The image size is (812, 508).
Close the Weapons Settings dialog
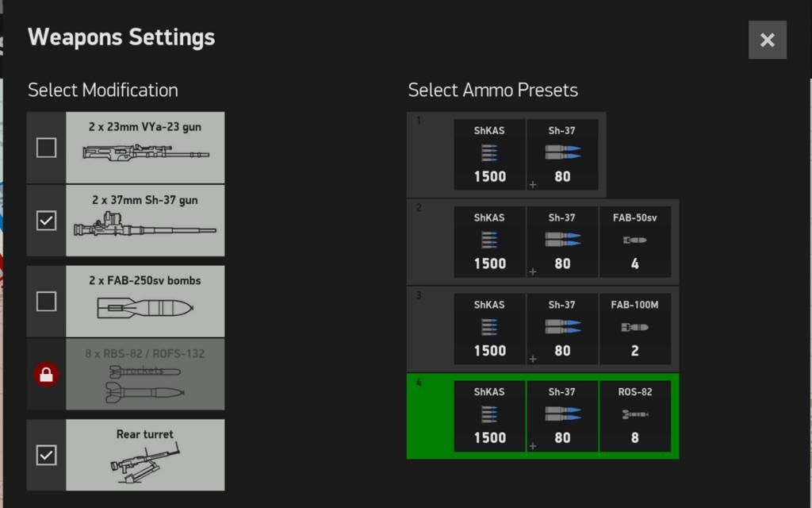click(767, 40)
